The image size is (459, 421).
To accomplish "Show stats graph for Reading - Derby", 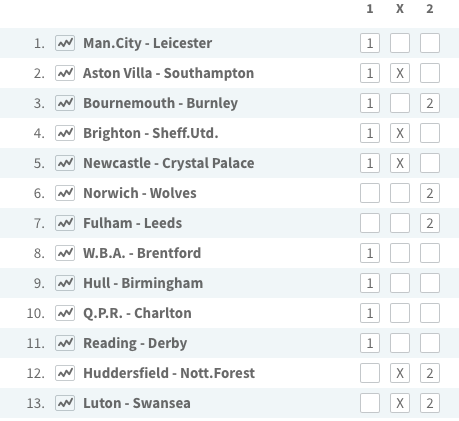I will 65,343.
